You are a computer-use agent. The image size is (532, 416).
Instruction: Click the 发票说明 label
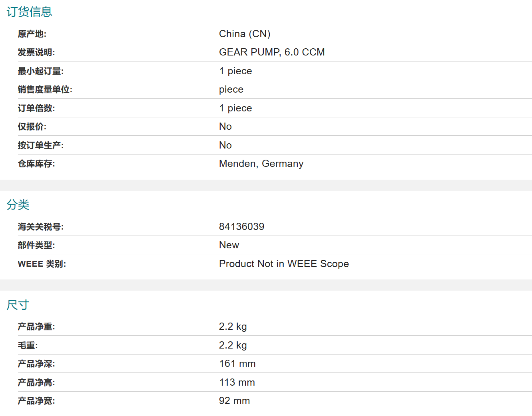click(x=36, y=52)
